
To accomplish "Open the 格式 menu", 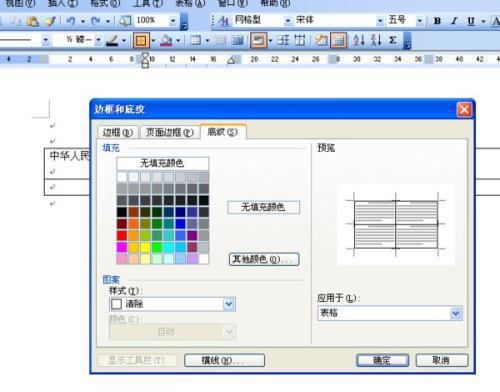I will point(105,3).
